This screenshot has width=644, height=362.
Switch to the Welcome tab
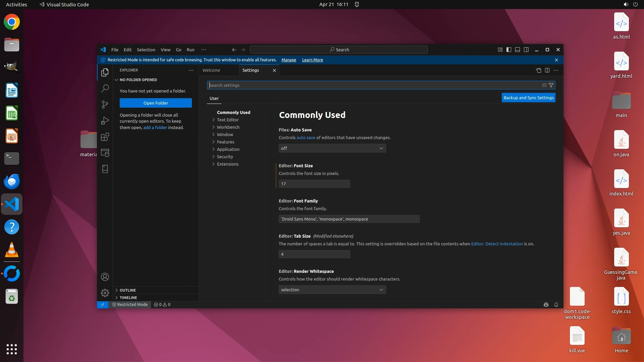(211, 70)
